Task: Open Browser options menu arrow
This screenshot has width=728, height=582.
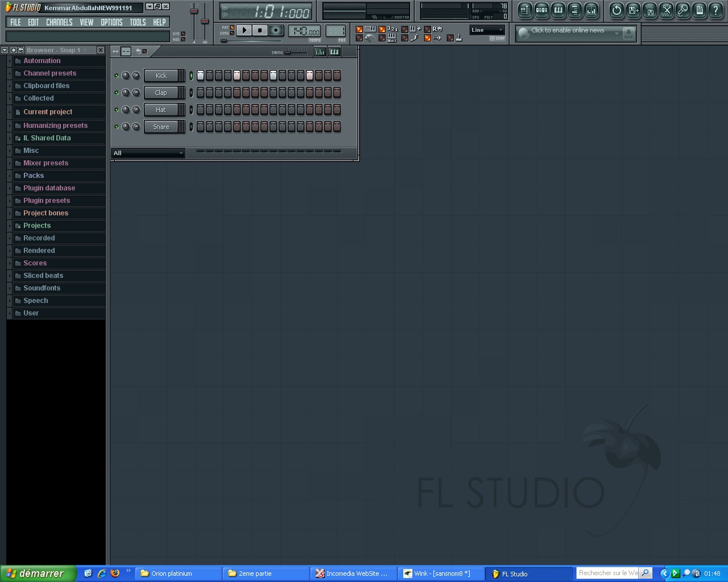Action: [5, 50]
